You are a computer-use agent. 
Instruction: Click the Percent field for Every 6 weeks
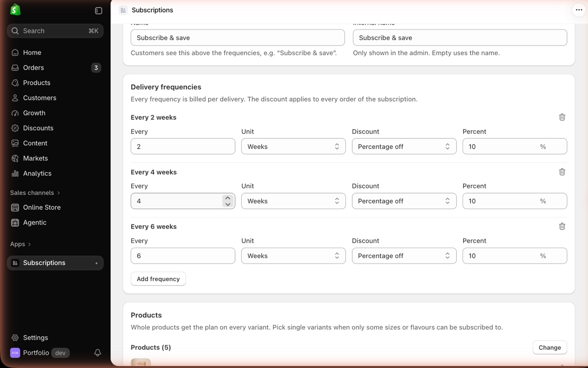point(515,256)
